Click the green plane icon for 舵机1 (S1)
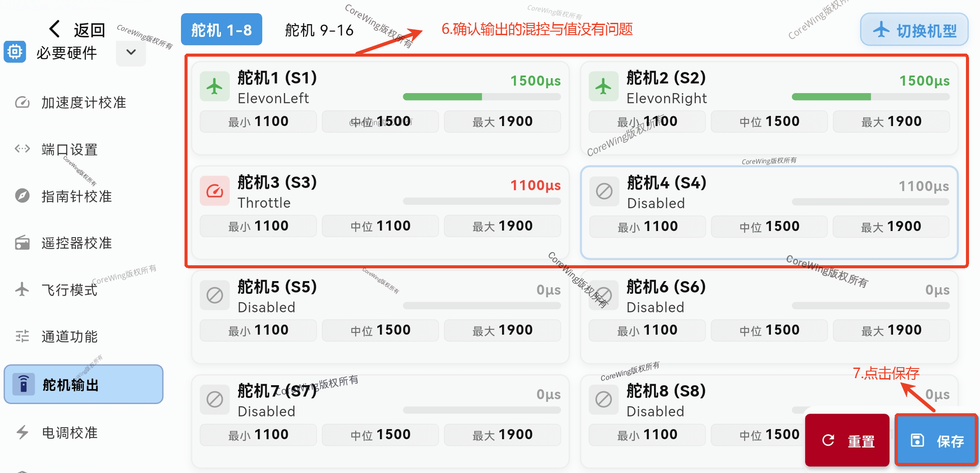Screen dimensions: 980x473 (214, 87)
